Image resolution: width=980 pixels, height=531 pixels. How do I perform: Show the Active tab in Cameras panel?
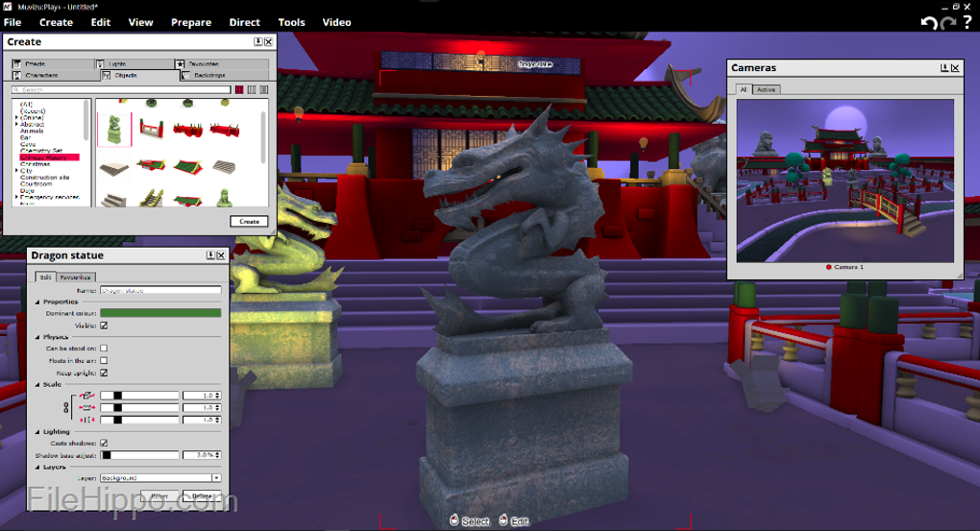[x=766, y=89]
